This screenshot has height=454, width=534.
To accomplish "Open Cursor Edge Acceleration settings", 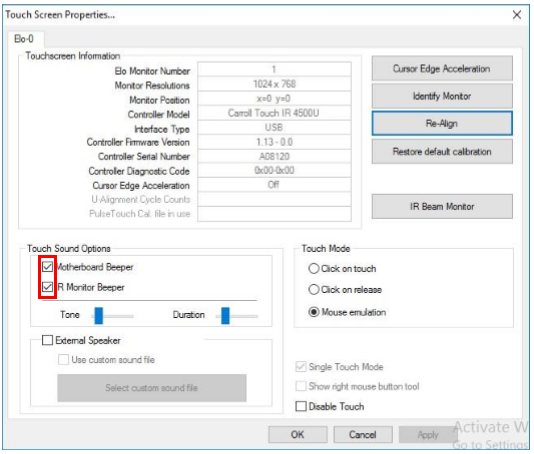I will click(442, 68).
